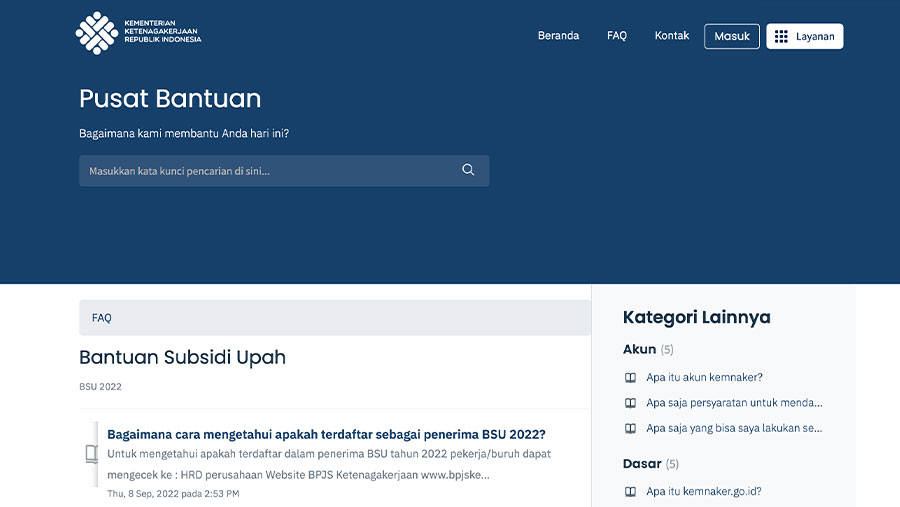Open the Kontak menu item
Screen dimensions: 900x507
(672, 36)
